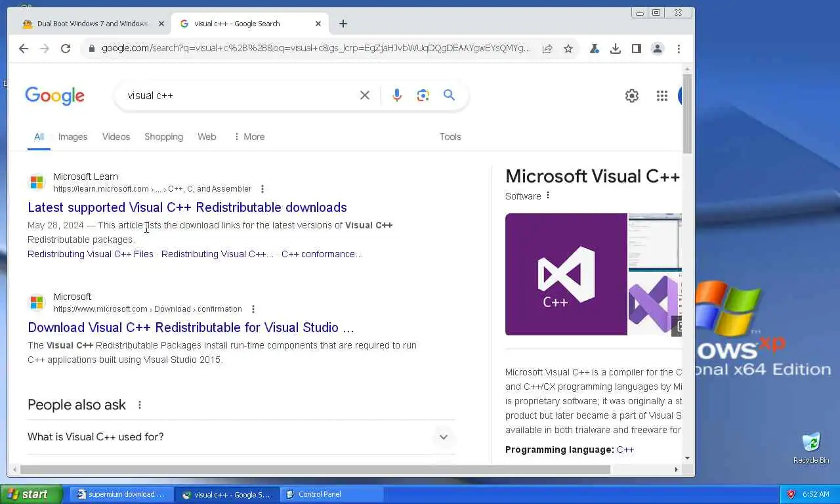The width and height of the screenshot is (840, 504).
Task: Close the visual c++ Google Search tab
Action: click(x=318, y=24)
